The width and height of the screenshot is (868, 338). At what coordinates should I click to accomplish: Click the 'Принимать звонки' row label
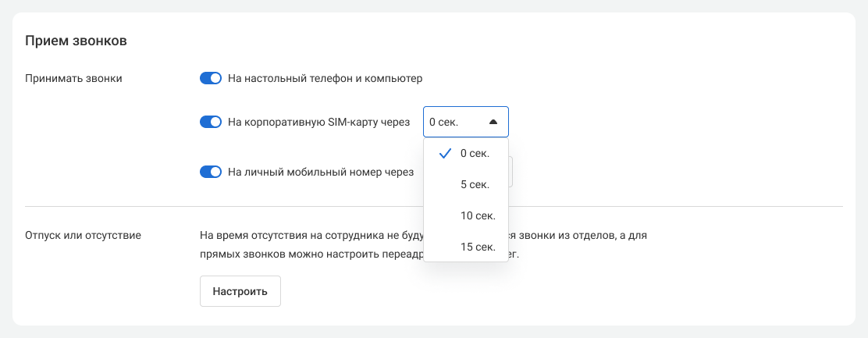coord(73,78)
